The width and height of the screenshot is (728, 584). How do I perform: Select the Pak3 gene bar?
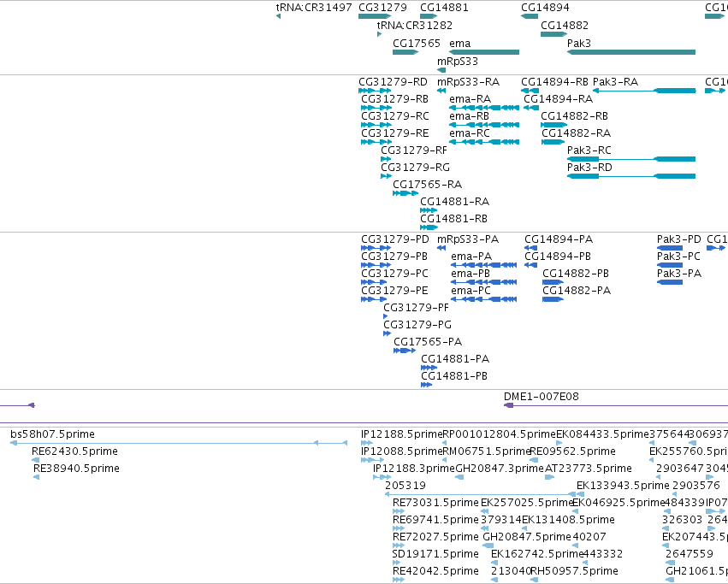coord(631,52)
